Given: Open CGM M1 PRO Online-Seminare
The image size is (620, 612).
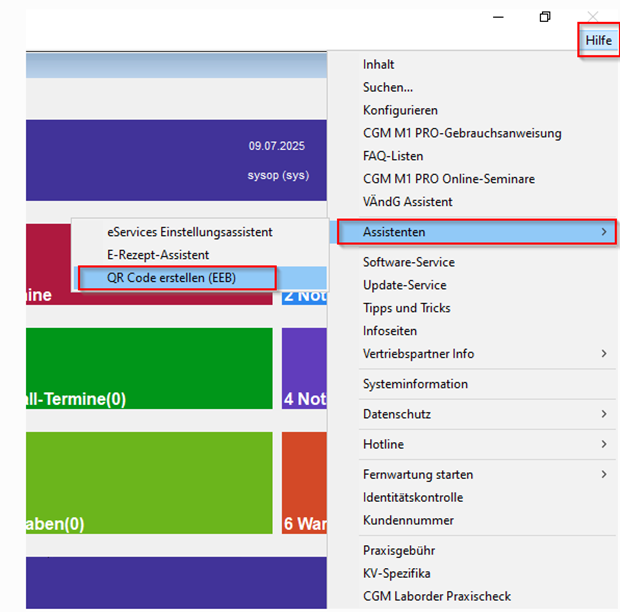Looking at the screenshot, I should (448, 180).
